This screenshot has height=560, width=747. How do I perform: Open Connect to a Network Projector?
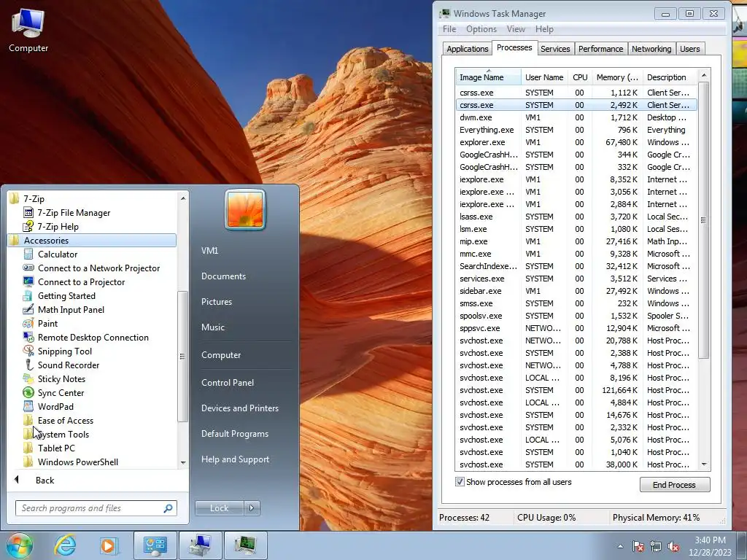pos(98,268)
